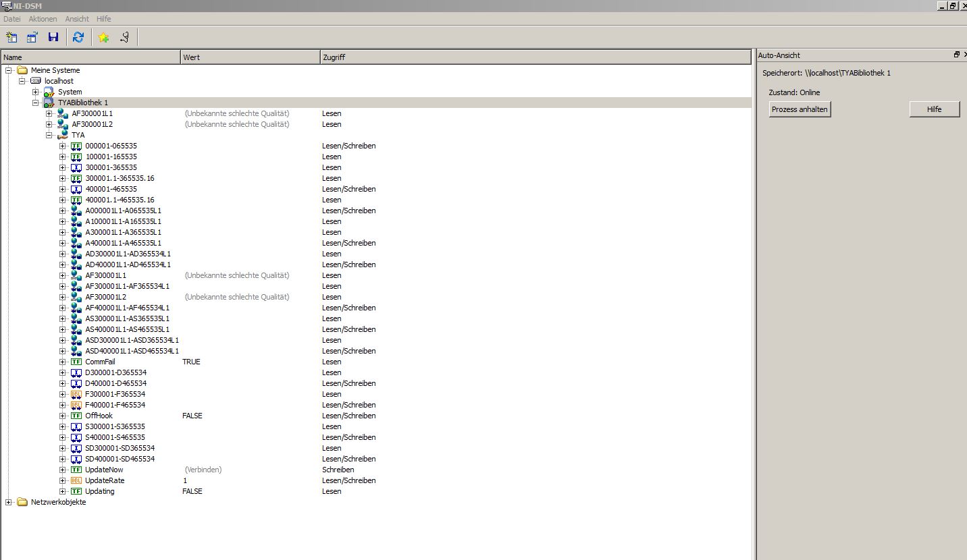This screenshot has width=967, height=560.
Task: Expand the S400001-S465535 node
Action: pyautogui.click(x=63, y=437)
